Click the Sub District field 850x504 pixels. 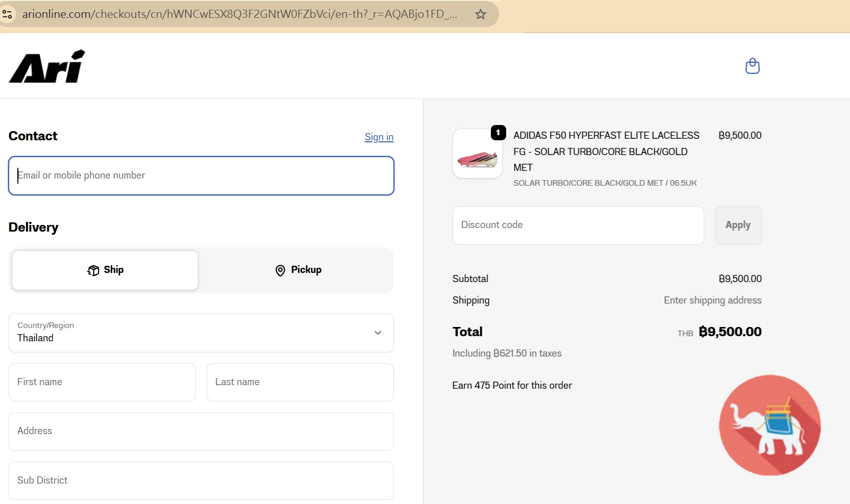point(201,481)
